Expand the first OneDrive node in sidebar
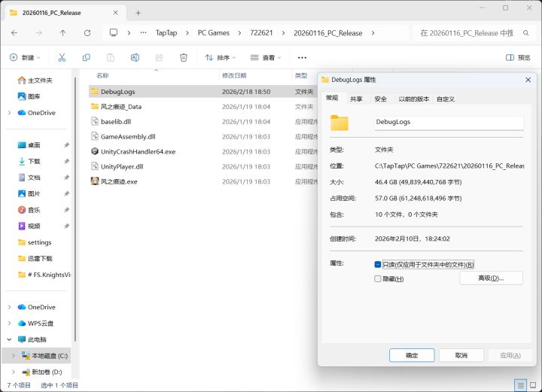The image size is (542, 392). [x=9, y=113]
